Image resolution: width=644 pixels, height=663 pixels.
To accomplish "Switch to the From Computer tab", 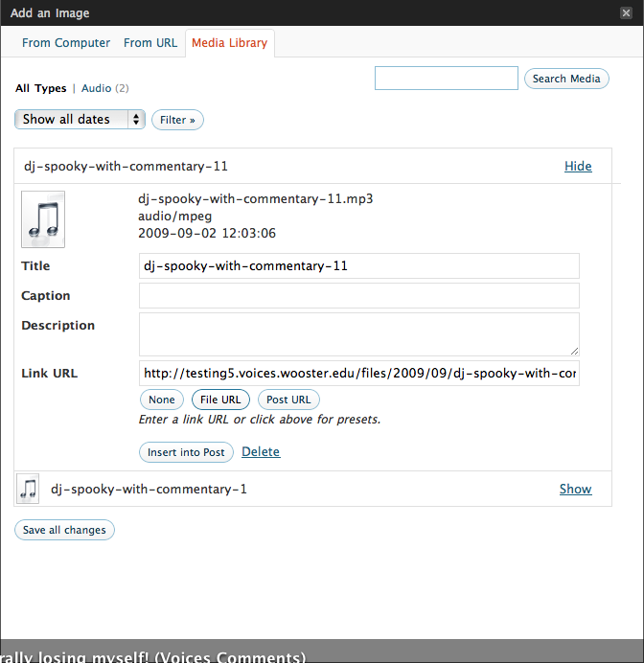I will (x=66, y=43).
